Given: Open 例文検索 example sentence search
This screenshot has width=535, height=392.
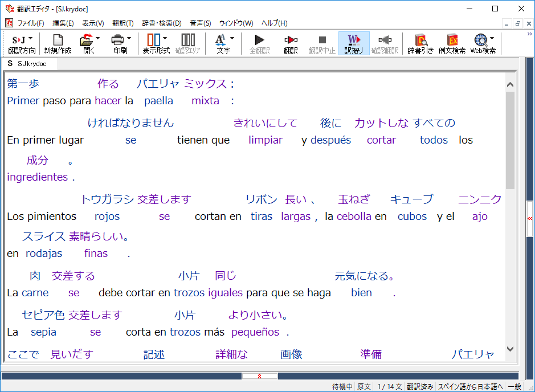Looking at the screenshot, I should 452,43.
